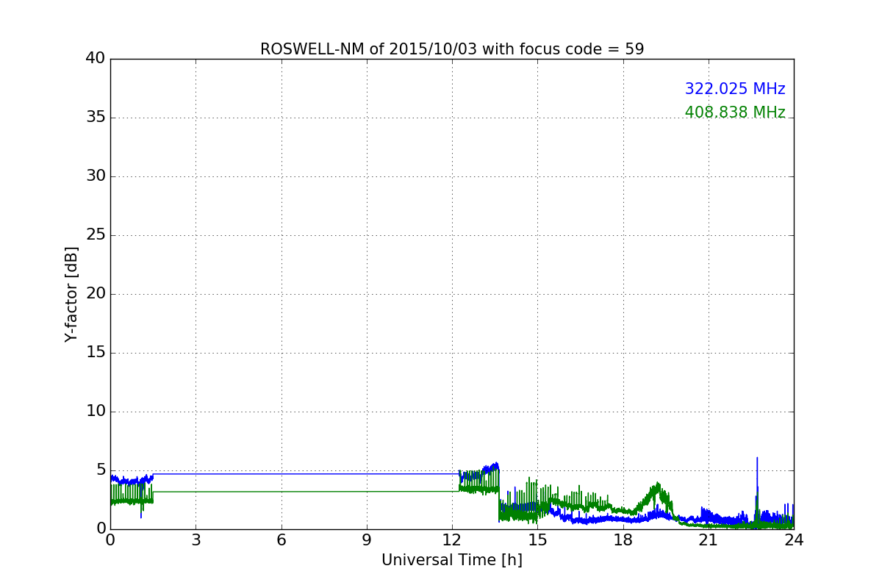Click y-axis tick label '35'

[96, 118]
